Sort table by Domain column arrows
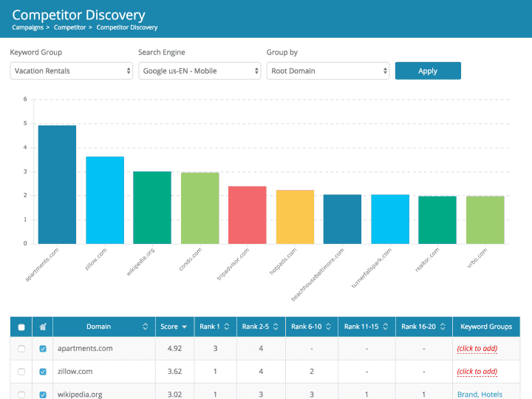Viewport: 532px width, 399px height. coord(144,327)
